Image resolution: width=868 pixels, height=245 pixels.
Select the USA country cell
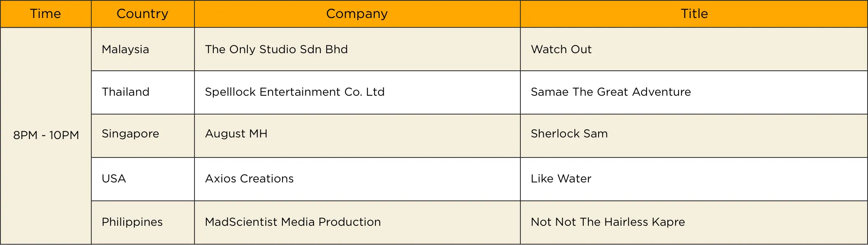point(114,179)
